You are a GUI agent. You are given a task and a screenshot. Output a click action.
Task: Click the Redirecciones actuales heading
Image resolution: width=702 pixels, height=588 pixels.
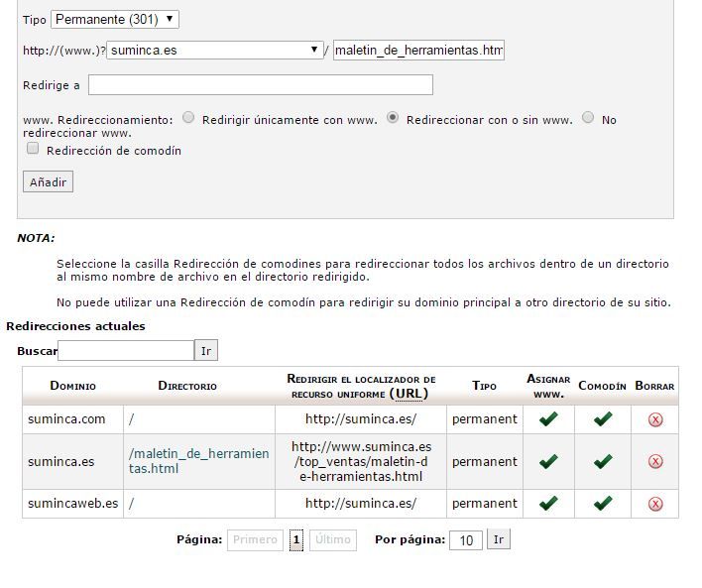pos(75,326)
